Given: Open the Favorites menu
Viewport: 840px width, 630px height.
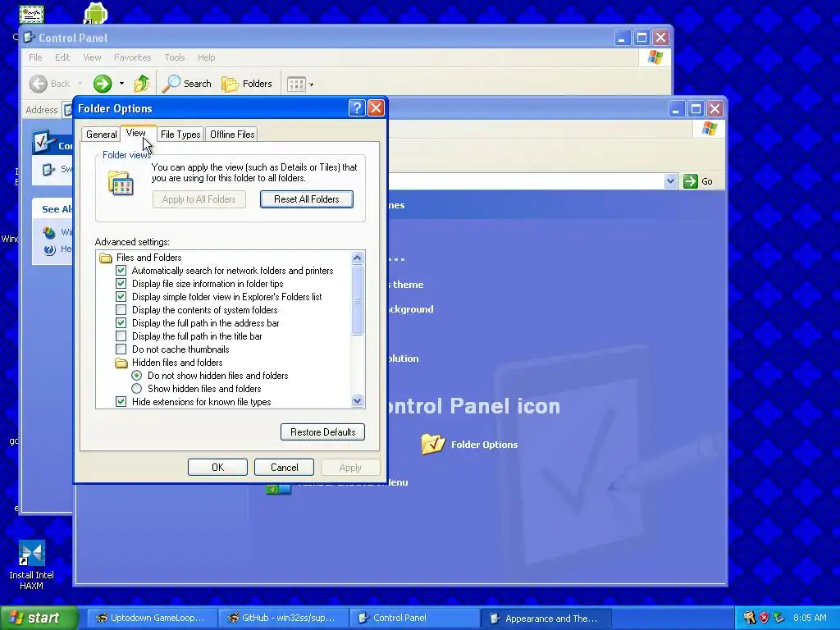Looking at the screenshot, I should click(x=132, y=57).
